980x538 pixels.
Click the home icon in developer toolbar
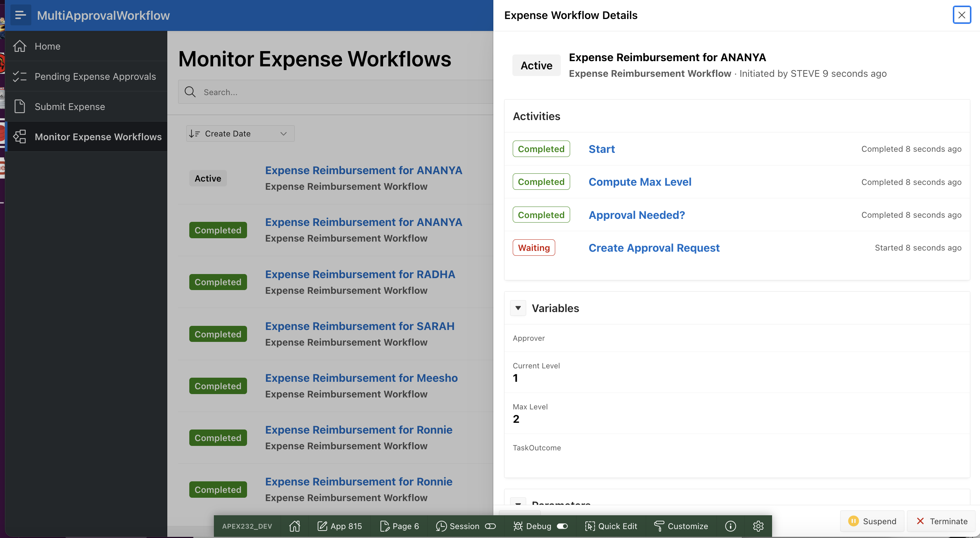pos(294,526)
